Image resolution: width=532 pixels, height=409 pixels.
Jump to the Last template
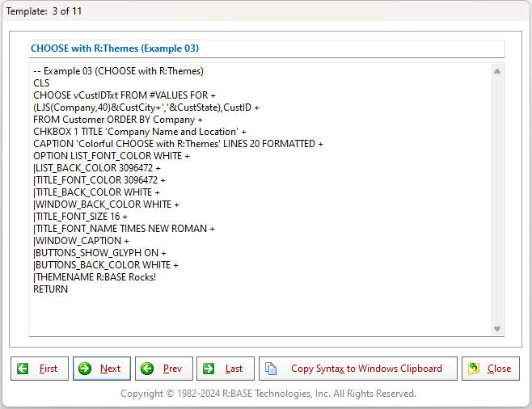click(x=226, y=369)
